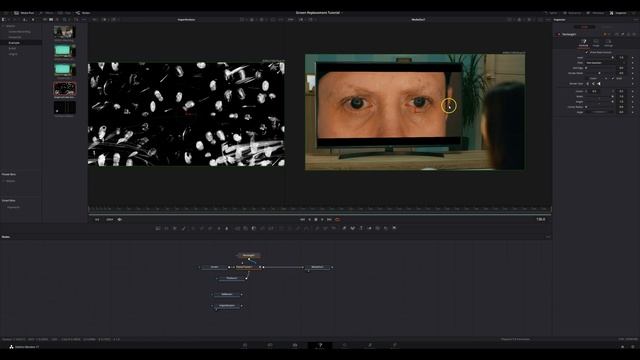Adjust the Border Width slider
This screenshot has height=360, width=640.
pyautogui.click(x=599, y=73)
